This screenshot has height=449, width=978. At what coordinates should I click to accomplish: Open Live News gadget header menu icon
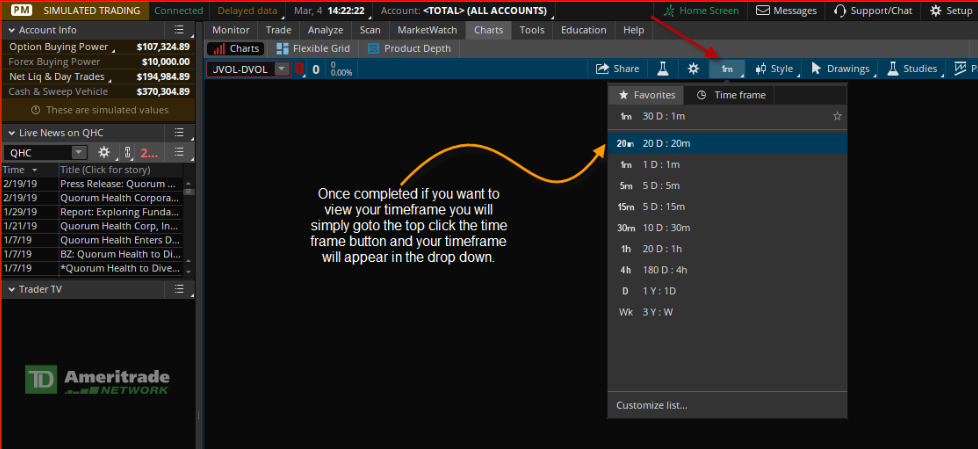pyautogui.click(x=179, y=132)
